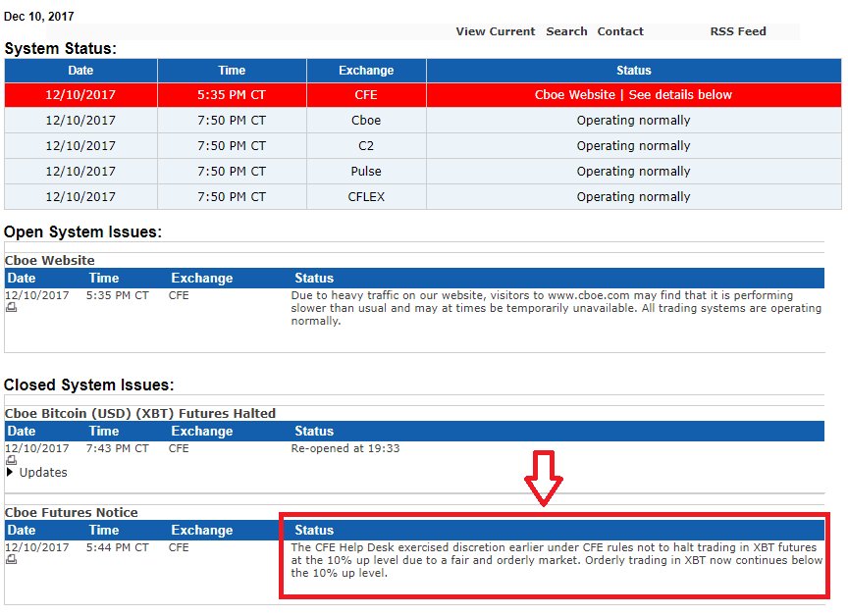Click 7:50 PM CT time in Cboe row
Screen dimensions: 848x616
(232, 120)
